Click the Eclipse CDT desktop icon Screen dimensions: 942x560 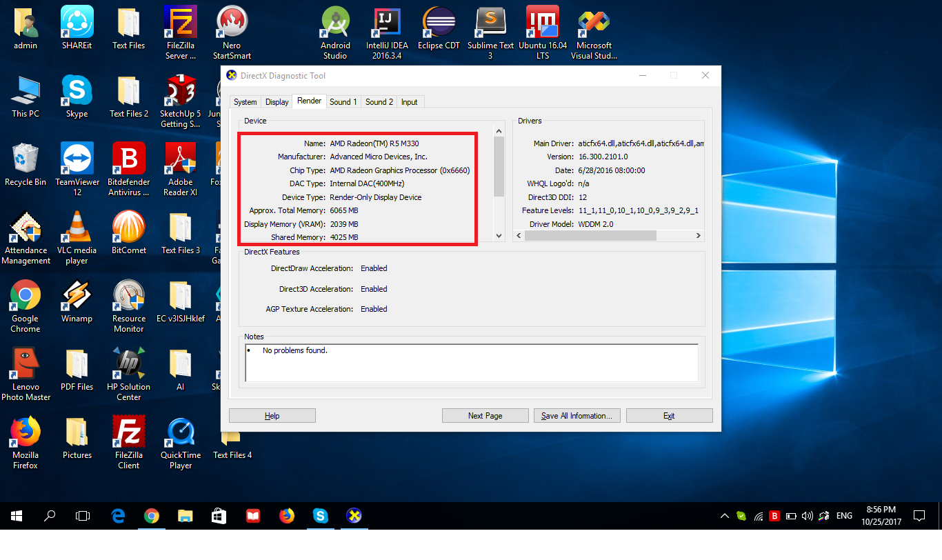click(x=439, y=29)
